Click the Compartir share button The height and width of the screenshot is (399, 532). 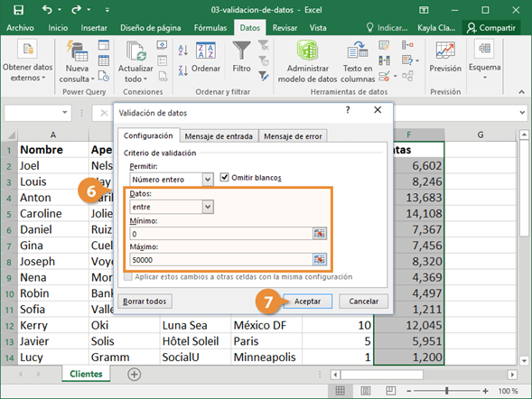pyautogui.click(x=491, y=28)
